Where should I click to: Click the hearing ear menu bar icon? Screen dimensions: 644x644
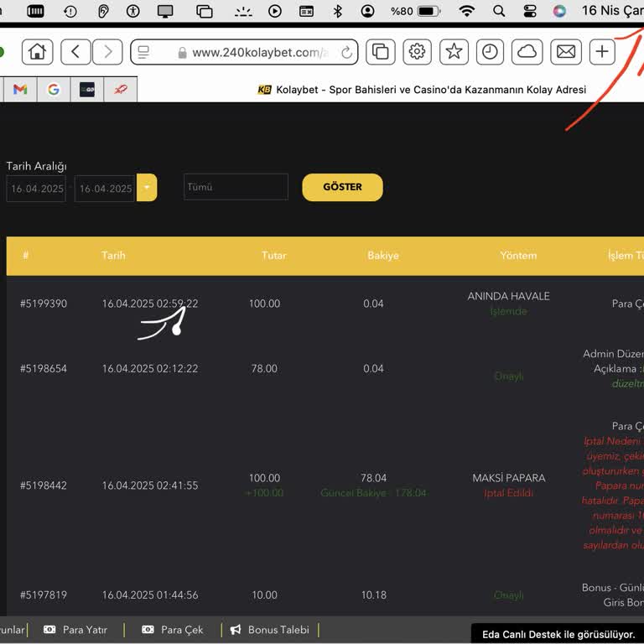(103, 11)
